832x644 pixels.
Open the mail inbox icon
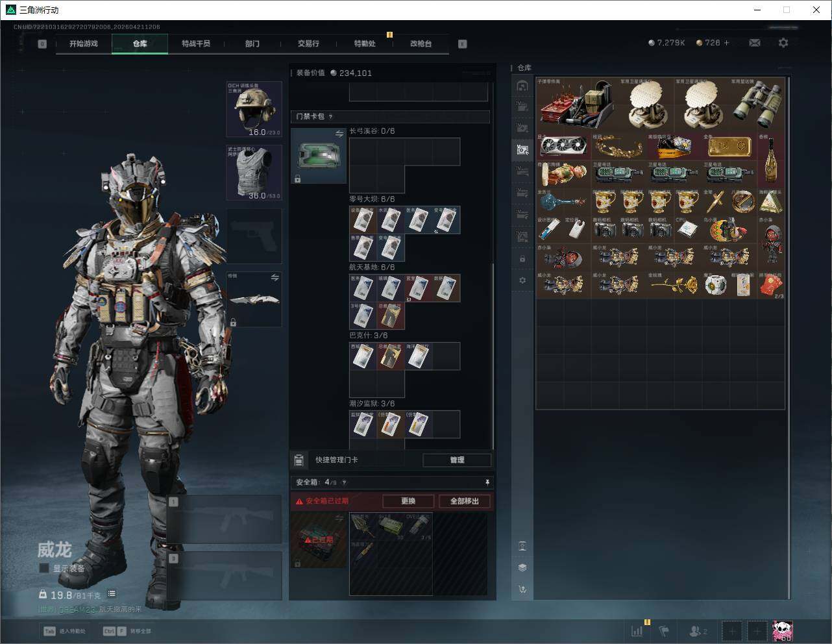point(755,43)
